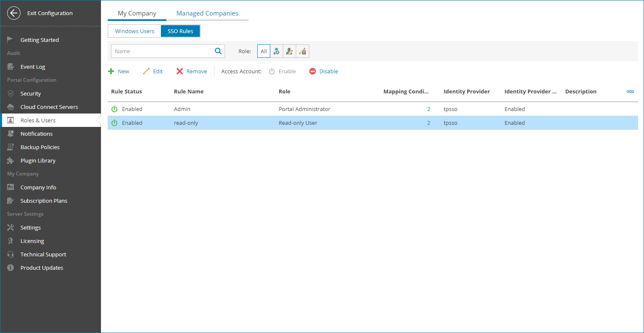The height and width of the screenshot is (333, 644).
Task: Sort by Role column header
Action: pyautogui.click(x=284, y=91)
